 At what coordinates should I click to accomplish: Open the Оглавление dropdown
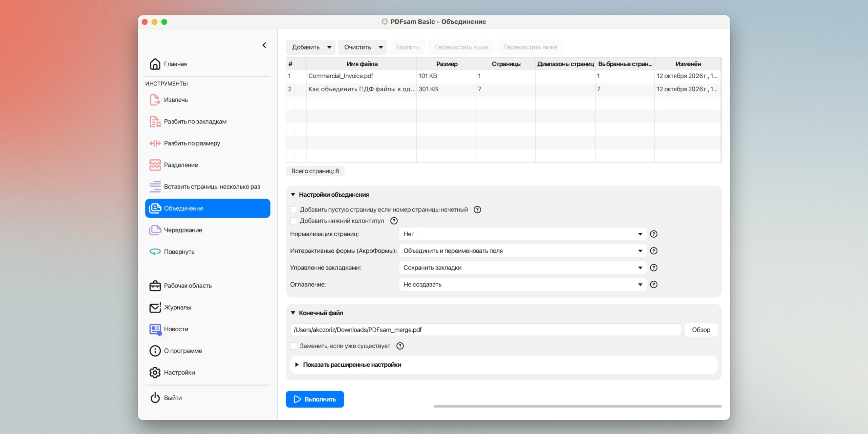coord(523,284)
